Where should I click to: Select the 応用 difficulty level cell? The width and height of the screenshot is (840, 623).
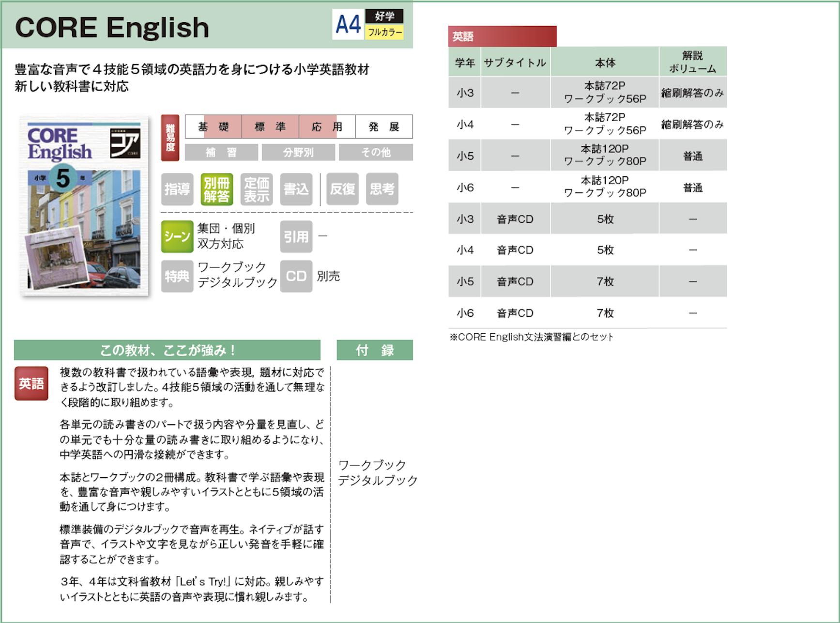(327, 127)
